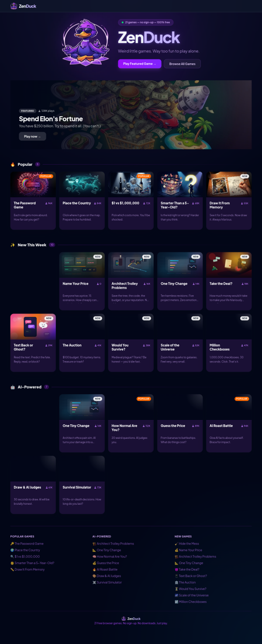Open One Tiny Change card under New This Week
The width and height of the screenshot is (262, 644).
pos(180,281)
